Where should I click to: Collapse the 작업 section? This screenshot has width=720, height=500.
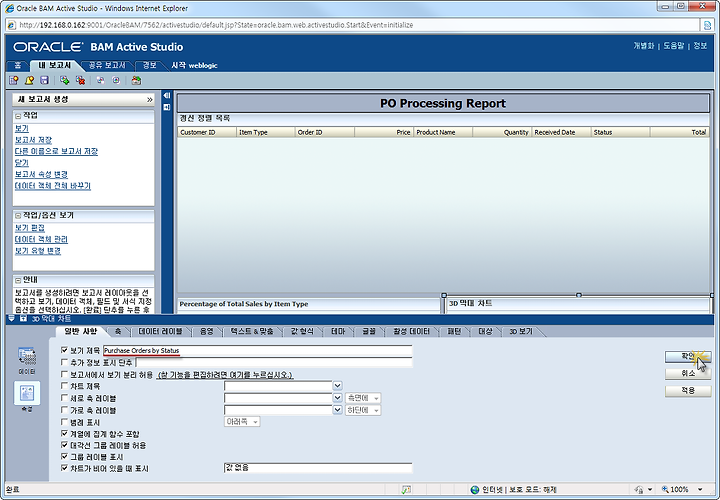[18, 116]
